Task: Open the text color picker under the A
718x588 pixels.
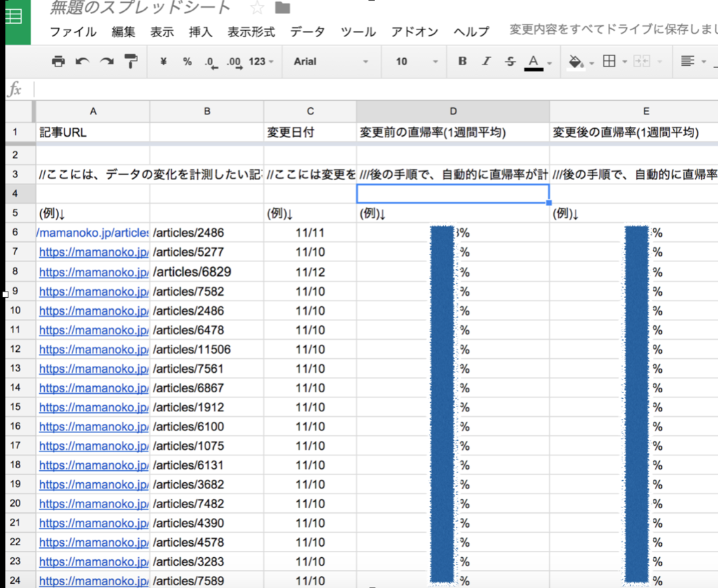Action: pyautogui.click(x=534, y=61)
